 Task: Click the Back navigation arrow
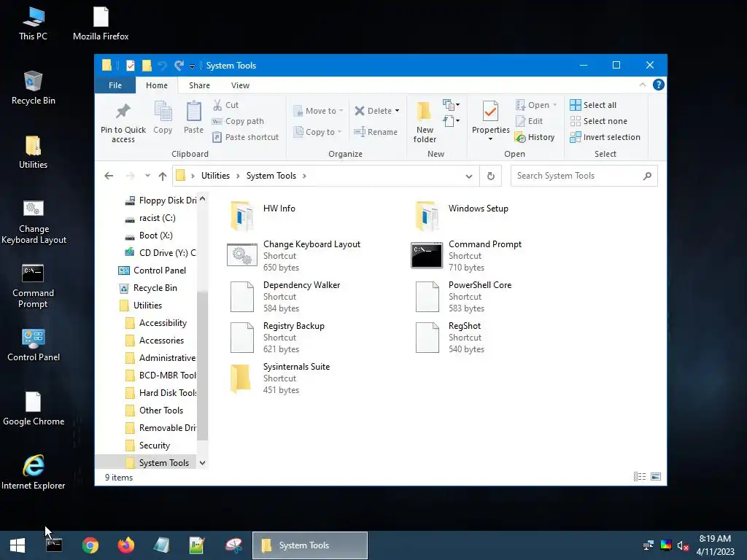(x=109, y=176)
